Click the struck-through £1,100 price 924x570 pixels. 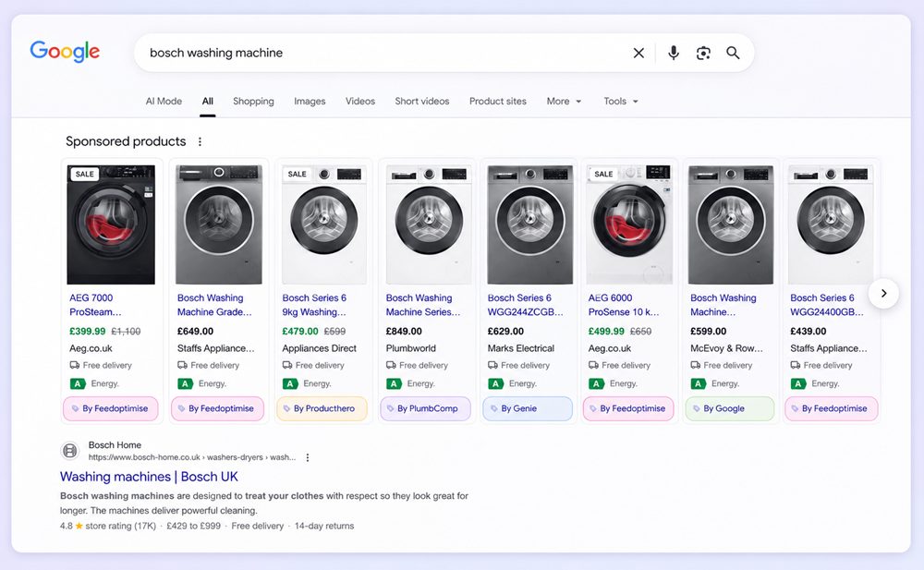[126, 332]
